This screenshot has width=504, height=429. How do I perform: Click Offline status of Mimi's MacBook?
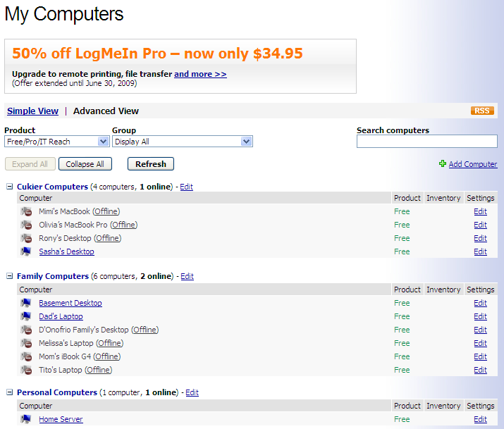click(106, 211)
